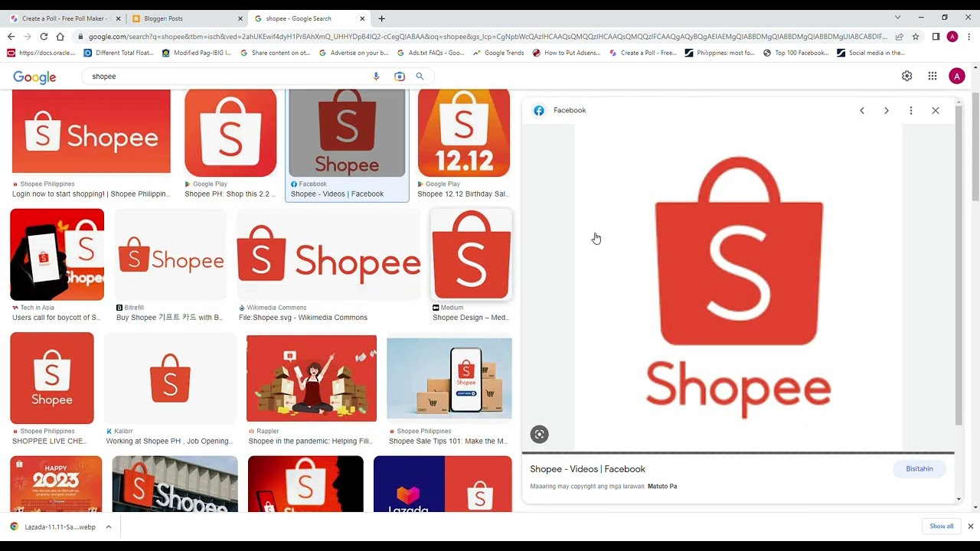
Task: Click the Bisitahin visit button
Action: coord(920,469)
